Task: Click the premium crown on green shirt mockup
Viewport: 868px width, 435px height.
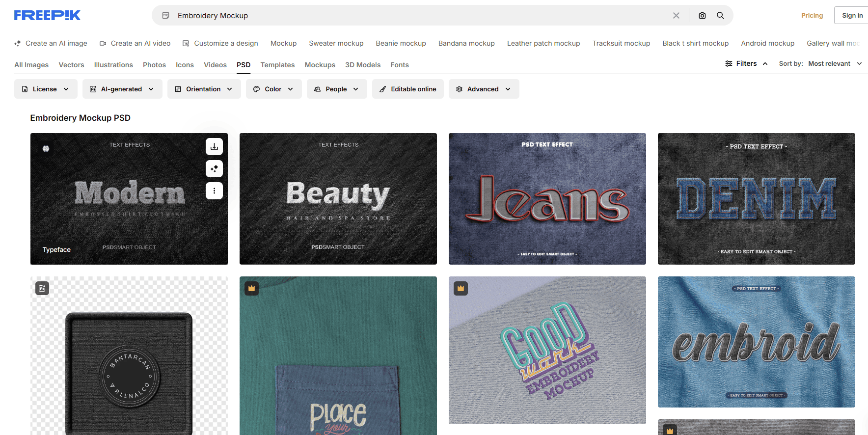Action: (x=251, y=289)
